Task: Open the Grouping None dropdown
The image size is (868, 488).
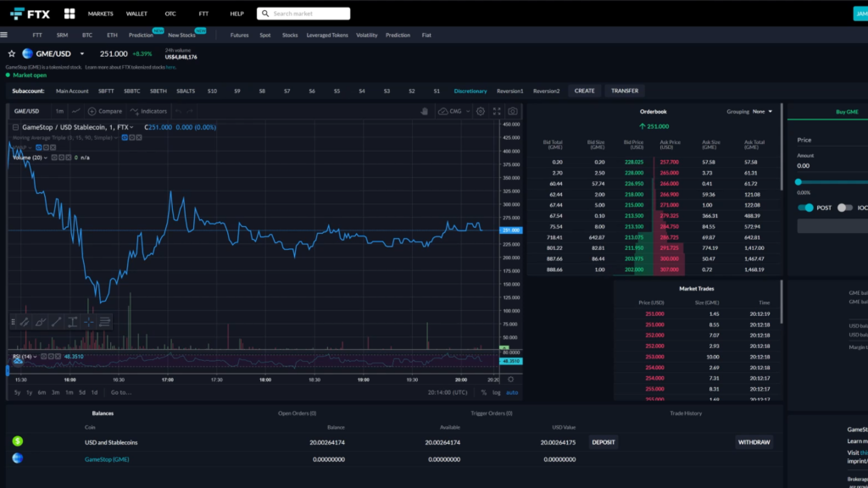Action: coord(762,111)
